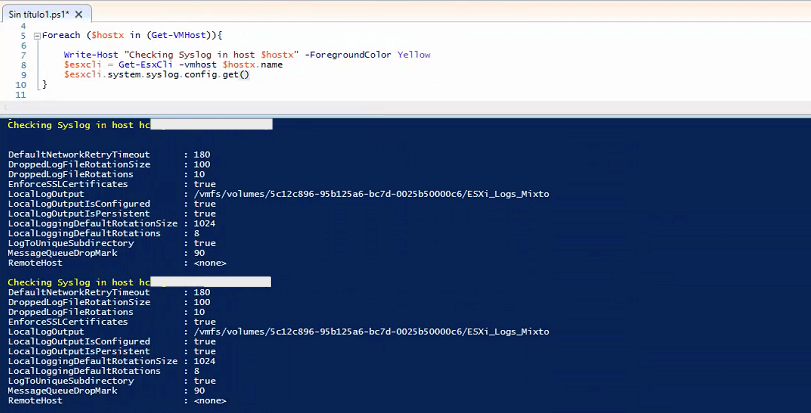Collapse the Foreach code block
The height and width of the screenshot is (413, 811).
coord(36,35)
